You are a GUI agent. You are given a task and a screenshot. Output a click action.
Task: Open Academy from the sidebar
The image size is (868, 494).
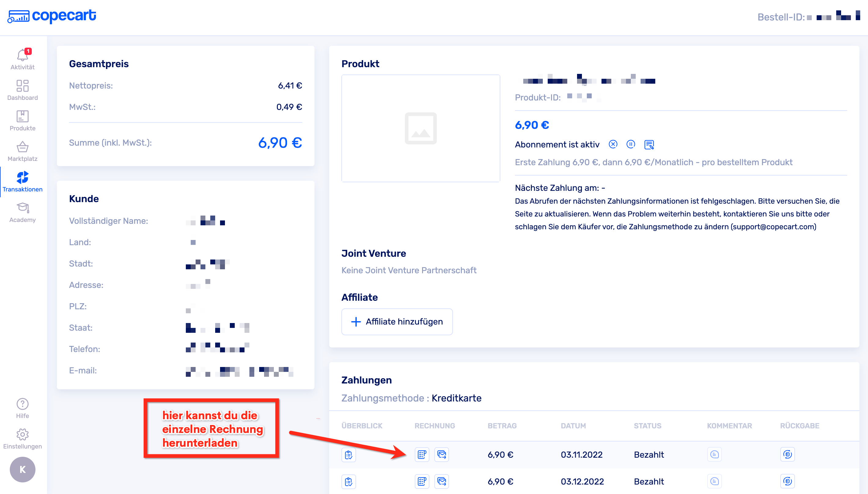(22, 212)
